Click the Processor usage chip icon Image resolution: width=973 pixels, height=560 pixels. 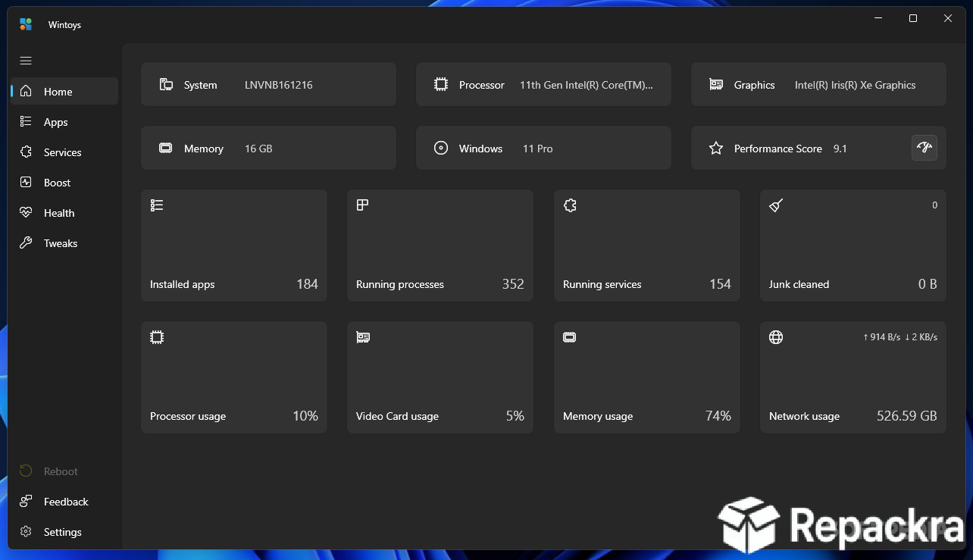(x=157, y=337)
